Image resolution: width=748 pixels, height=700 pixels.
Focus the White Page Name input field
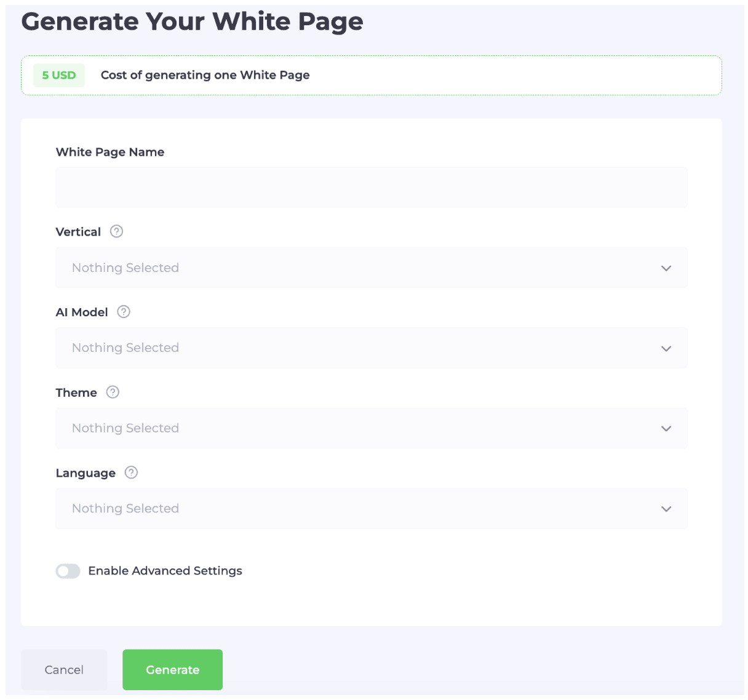click(371, 188)
